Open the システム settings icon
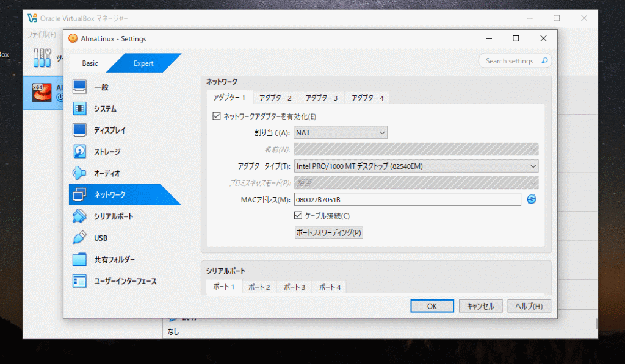 [79, 109]
